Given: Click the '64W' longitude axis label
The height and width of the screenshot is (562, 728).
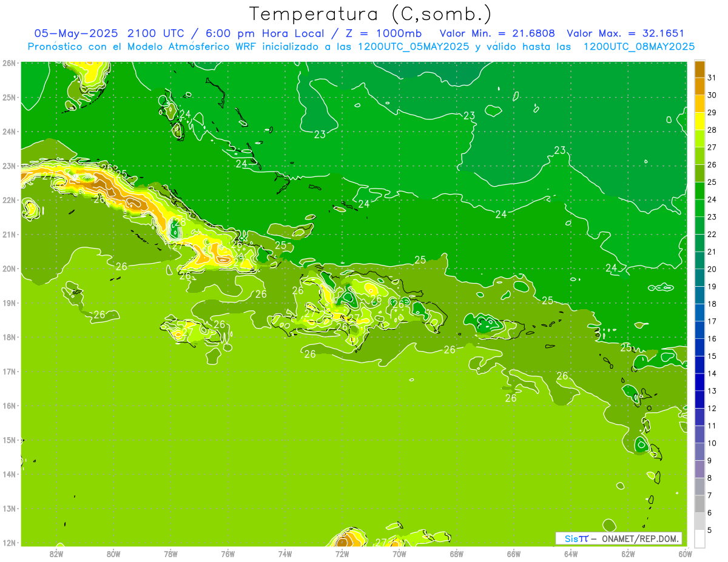Looking at the screenshot, I should coord(571,554).
